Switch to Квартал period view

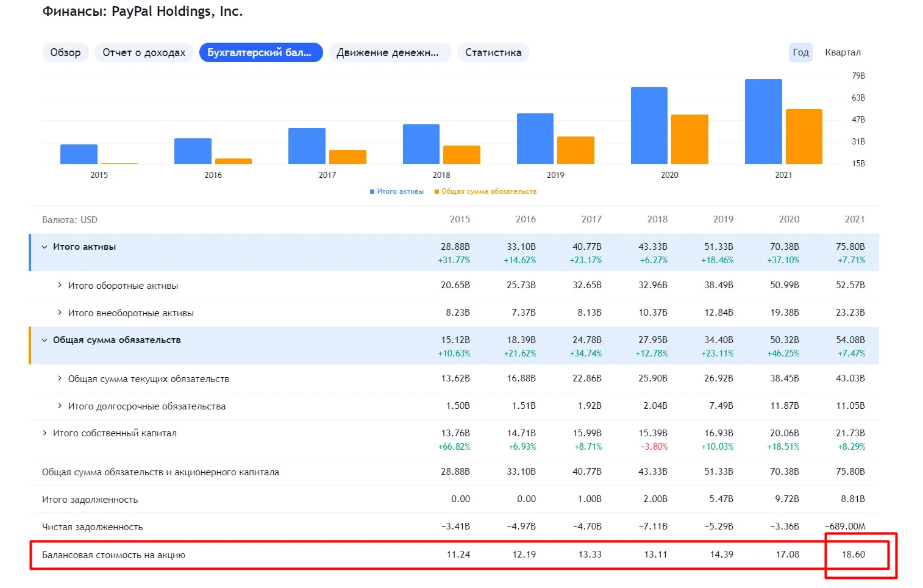843,52
